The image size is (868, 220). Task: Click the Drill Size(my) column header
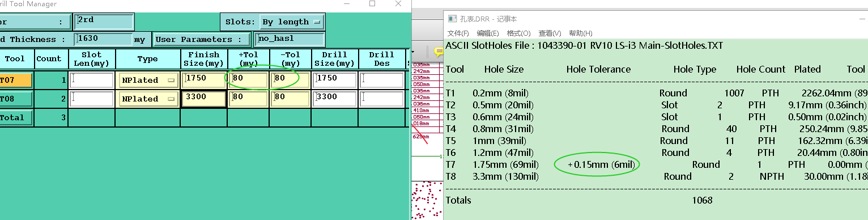335,59
